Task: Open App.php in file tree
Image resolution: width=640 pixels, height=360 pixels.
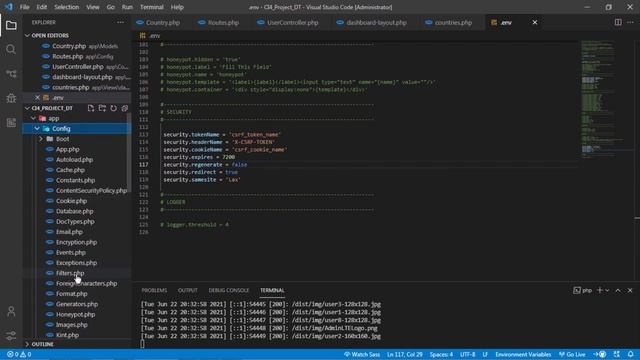Action: [x=67, y=149]
